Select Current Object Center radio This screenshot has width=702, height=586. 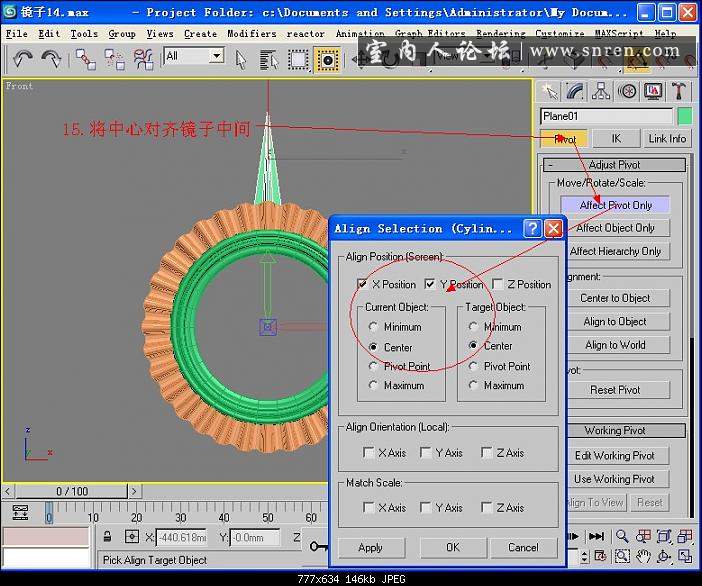click(x=373, y=347)
